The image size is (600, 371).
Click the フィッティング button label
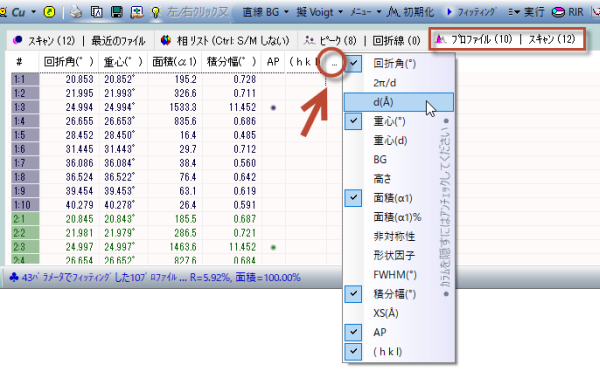click(x=476, y=12)
